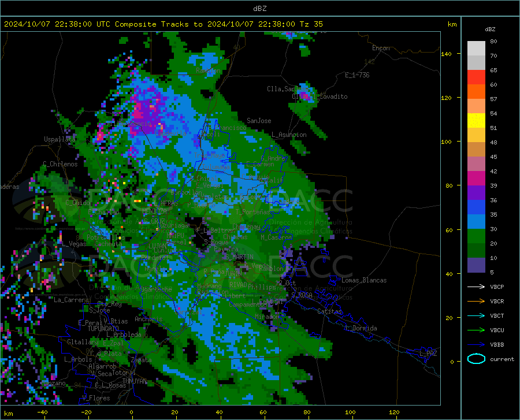
Task: Select the bright green 20-30 dBZ swatch
Action: click(x=476, y=236)
